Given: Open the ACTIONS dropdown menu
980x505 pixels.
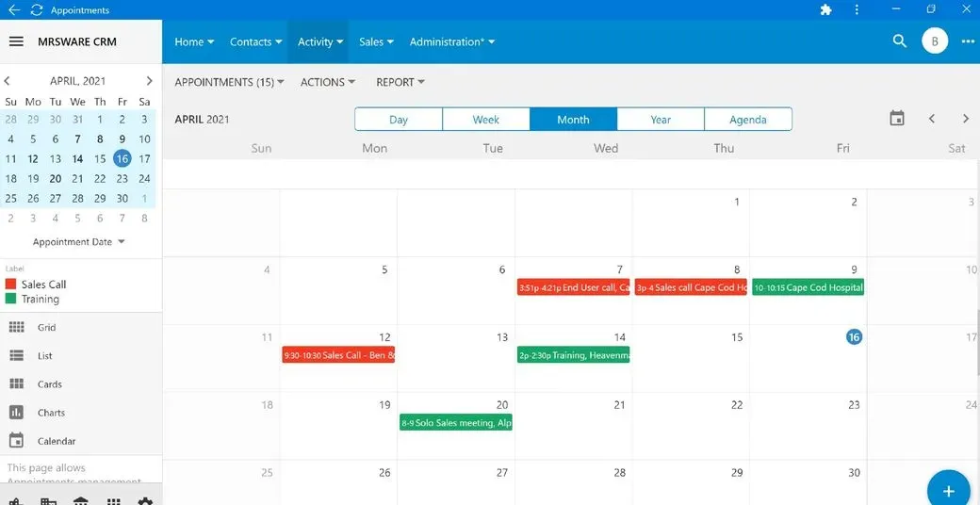Looking at the screenshot, I should (x=327, y=82).
